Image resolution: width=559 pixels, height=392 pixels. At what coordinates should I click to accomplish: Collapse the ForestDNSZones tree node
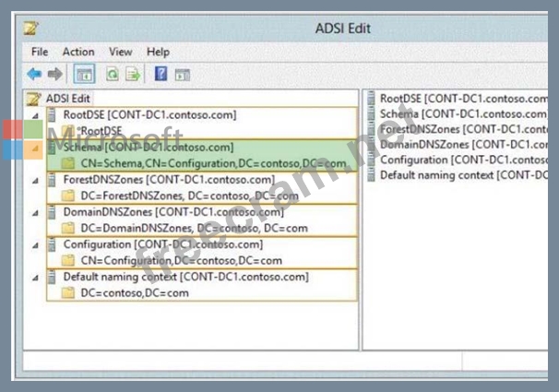(x=35, y=181)
